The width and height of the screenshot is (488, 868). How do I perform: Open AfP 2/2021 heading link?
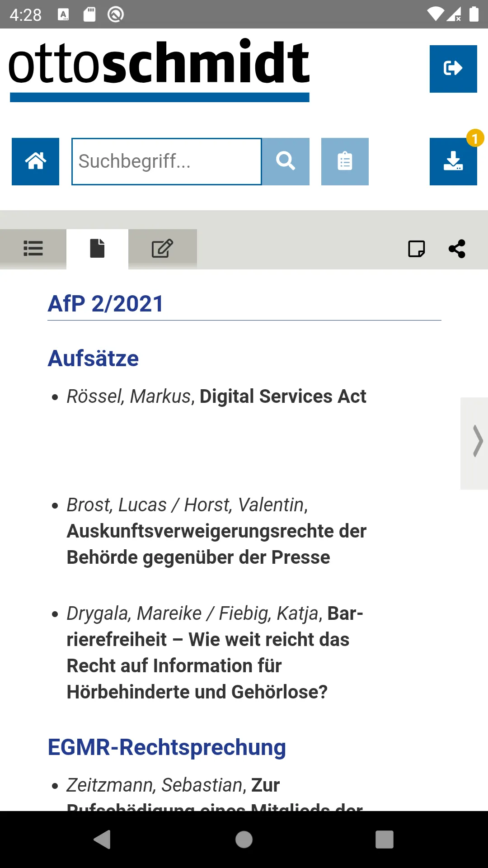[105, 303]
